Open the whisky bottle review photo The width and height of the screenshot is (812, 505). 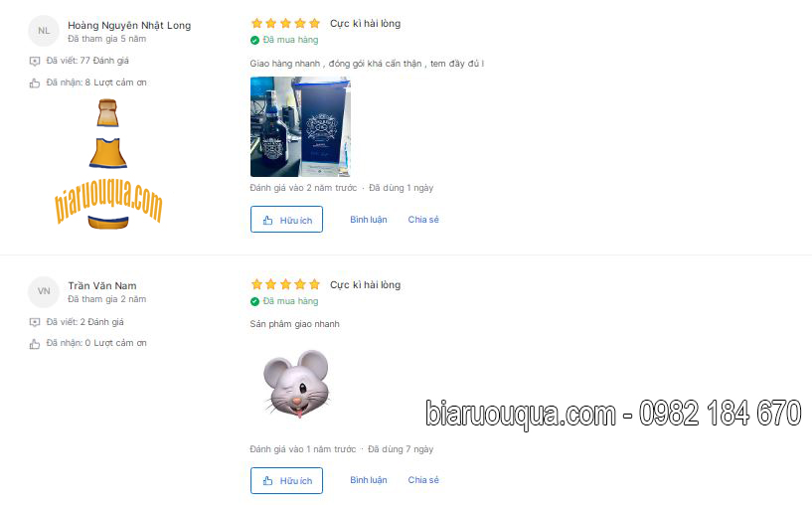tap(300, 127)
